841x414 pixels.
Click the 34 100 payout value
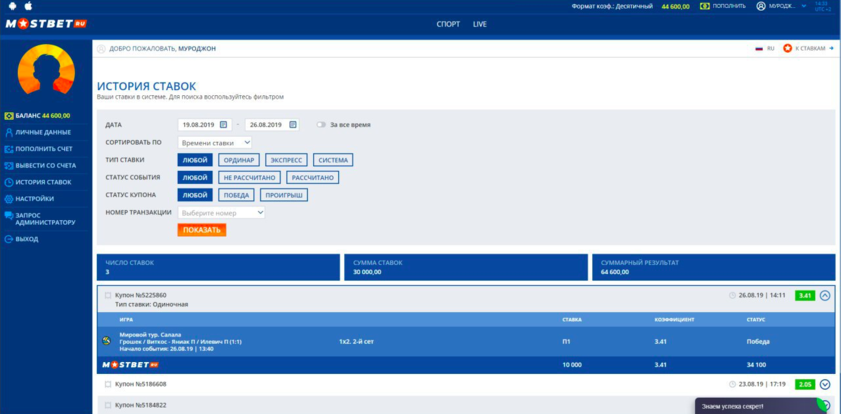point(757,365)
